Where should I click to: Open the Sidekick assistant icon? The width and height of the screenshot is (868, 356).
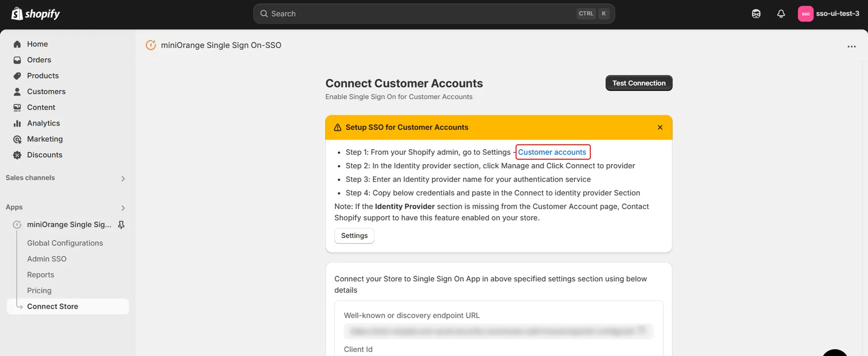tap(756, 14)
